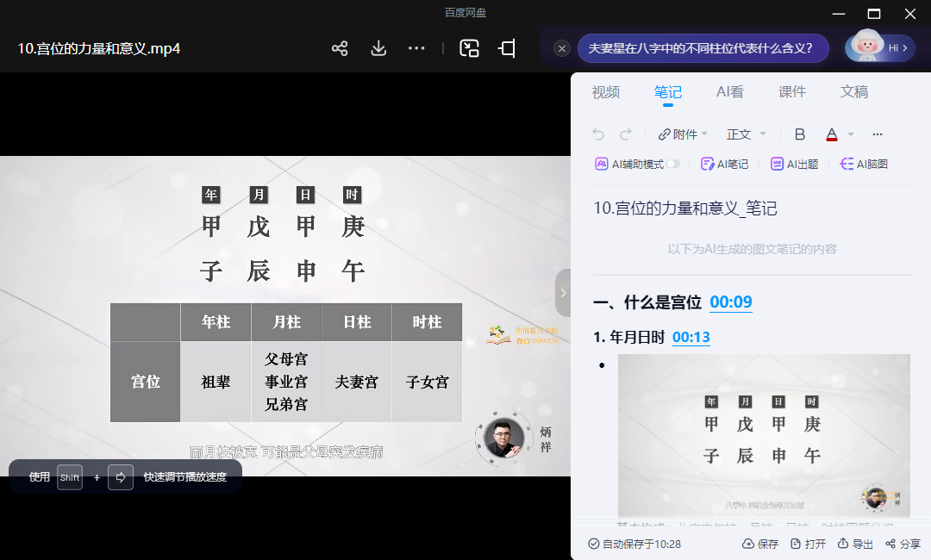931x560 pixels.
Task: Click the share icon above the video
Action: (339, 49)
